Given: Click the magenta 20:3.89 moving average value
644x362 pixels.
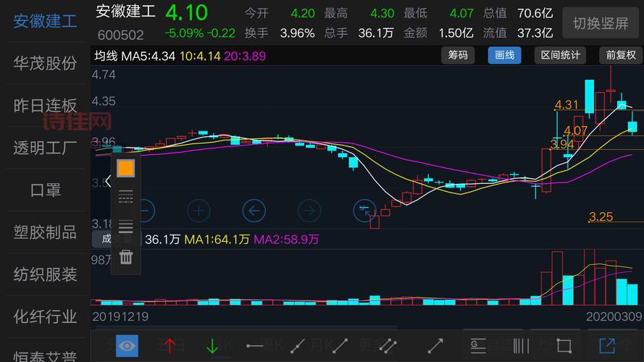Looking at the screenshot, I should coord(245,56).
